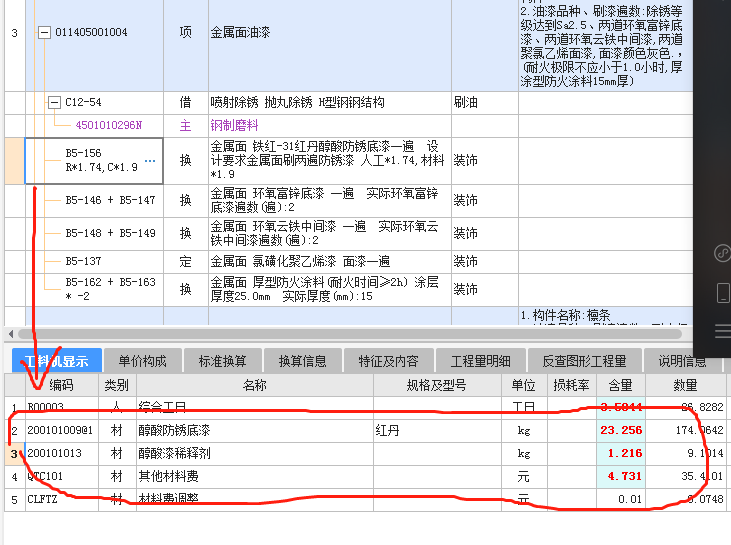
Task: Click the 环氧云铁中间漆 name cell
Action: pyautogui.click(x=330, y=233)
